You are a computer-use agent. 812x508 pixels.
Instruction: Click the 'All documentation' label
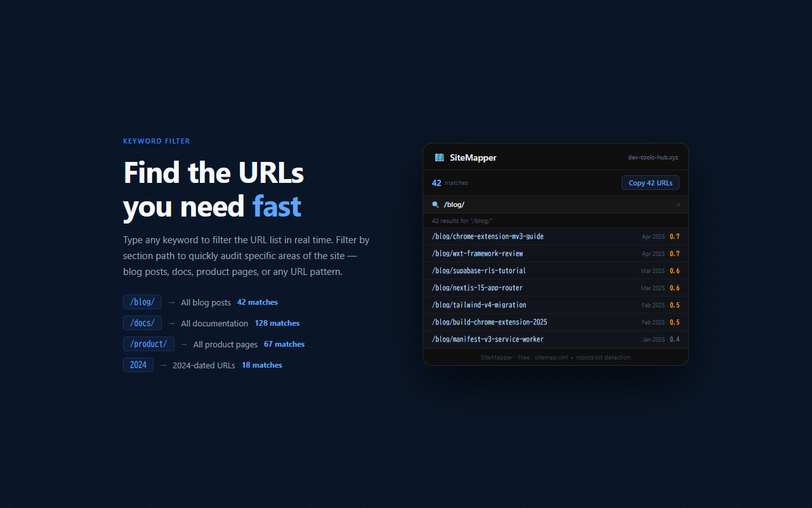(x=214, y=323)
